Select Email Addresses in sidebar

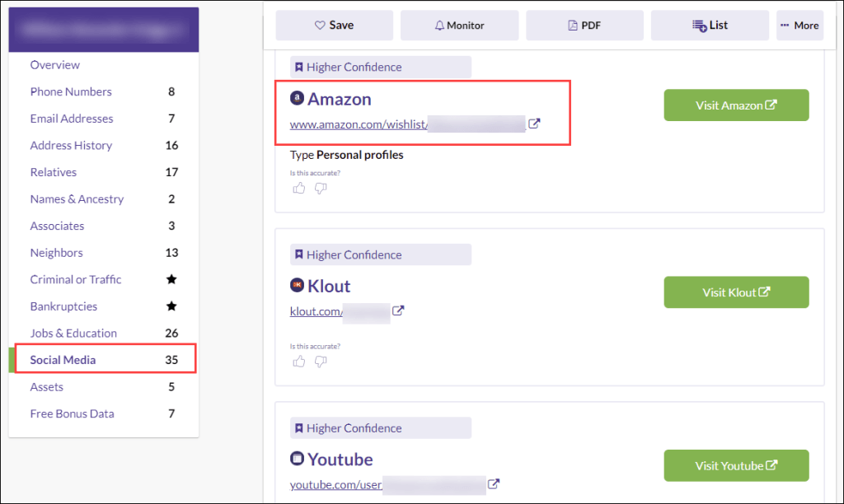(x=72, y=119)
